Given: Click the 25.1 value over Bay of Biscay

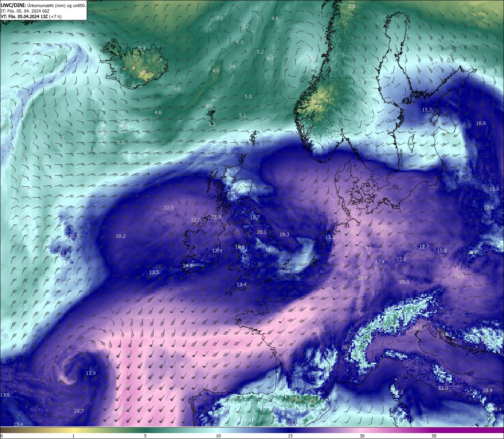Looking at the screenshot, I should pyautogui.click(x=163, y=363).
